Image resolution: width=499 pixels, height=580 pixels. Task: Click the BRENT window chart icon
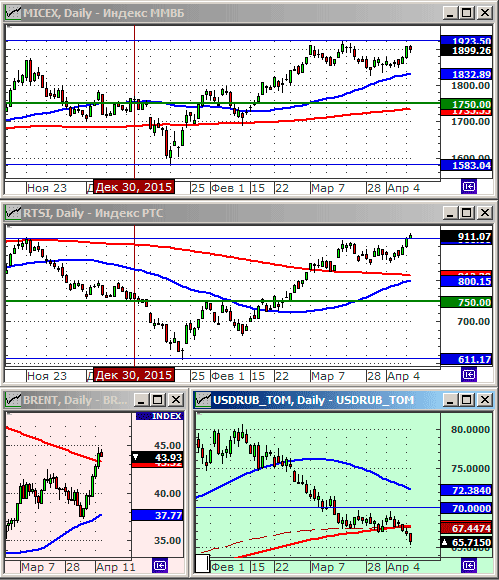[x=13, y=400]
